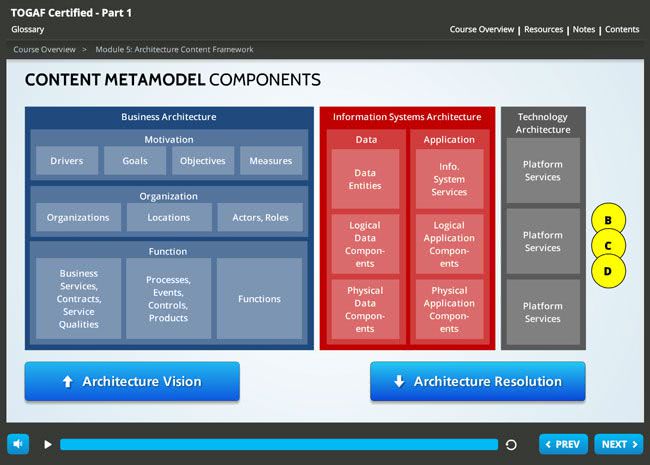Click the Architecture Resolution button

478,381
